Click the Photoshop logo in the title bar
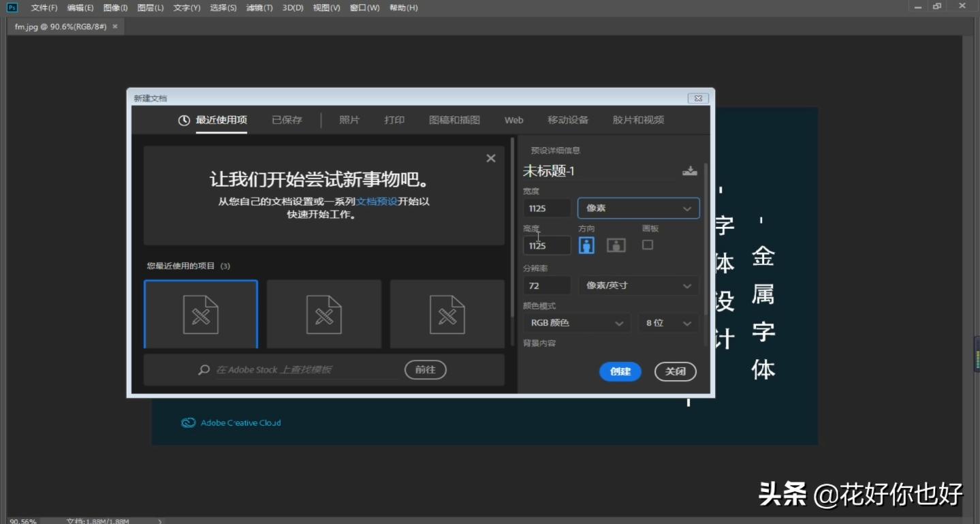Screen dimensions: 980x524 pyautogui.click(x=10, y=7)
